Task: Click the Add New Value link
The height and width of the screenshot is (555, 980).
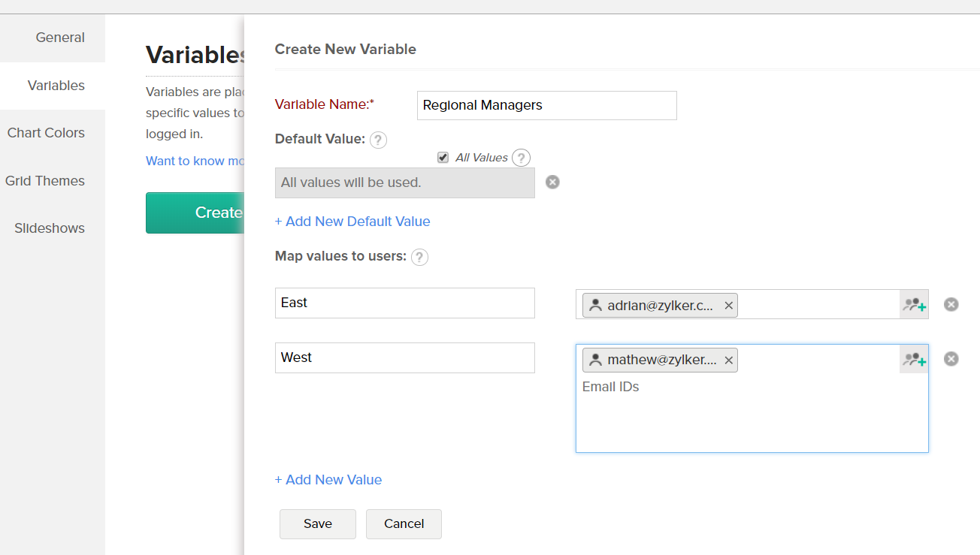Action: (x=328, y=480)
